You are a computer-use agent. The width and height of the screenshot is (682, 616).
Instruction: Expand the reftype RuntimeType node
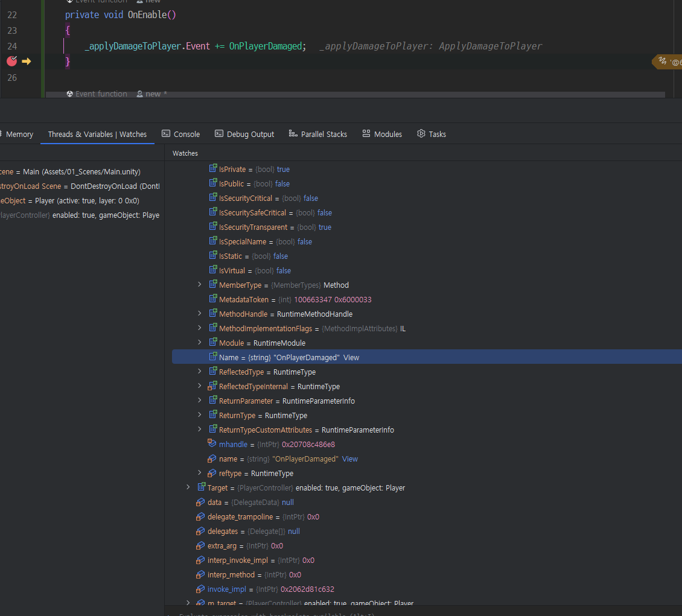click(x=200, y=472)
